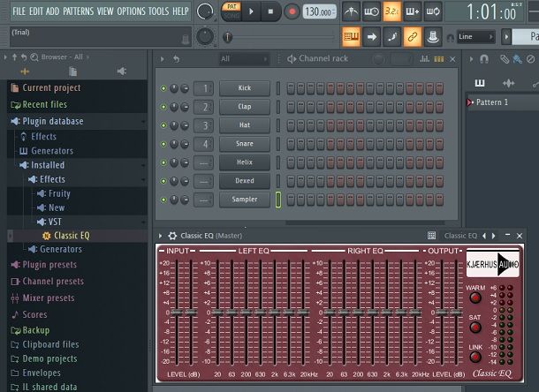Click the master pitch slider

click(x=227, y=37)
